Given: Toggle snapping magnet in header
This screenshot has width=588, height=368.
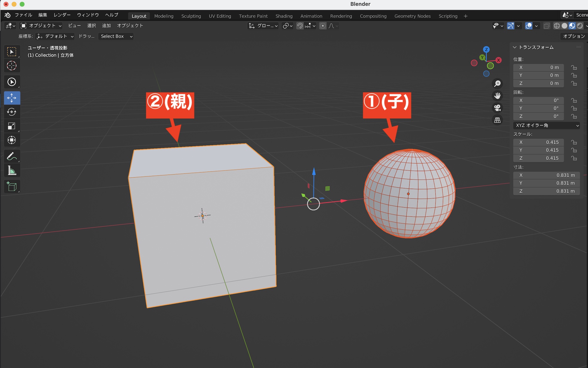Looking at the screenshot, I should click(300, 26).
